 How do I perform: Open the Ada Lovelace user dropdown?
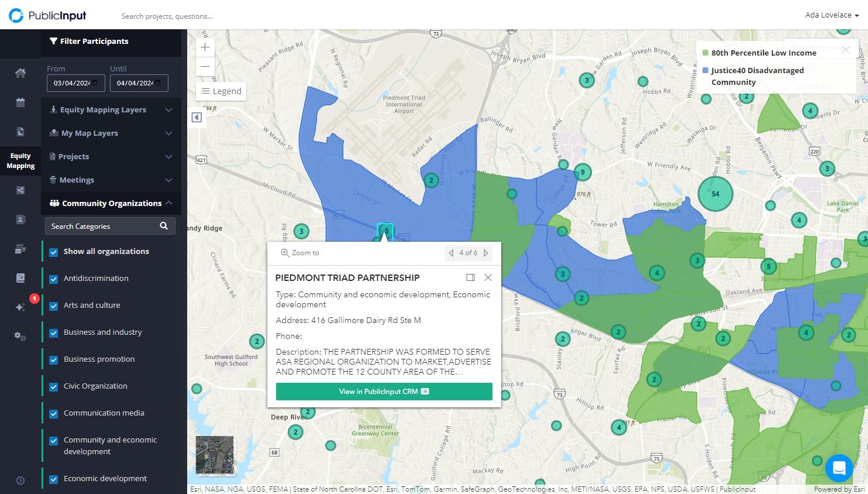point(832,15)
